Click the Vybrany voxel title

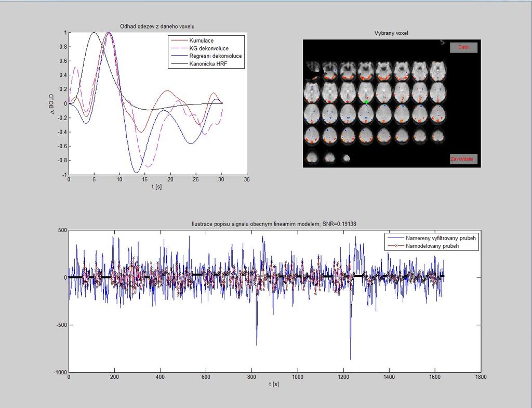click(391, 33)
